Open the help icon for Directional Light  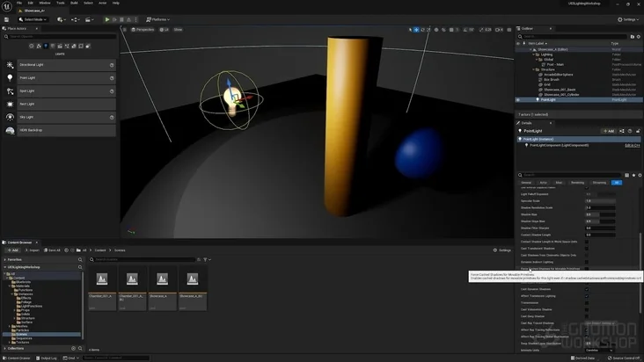pyautogui.click(x=112, y=65)
